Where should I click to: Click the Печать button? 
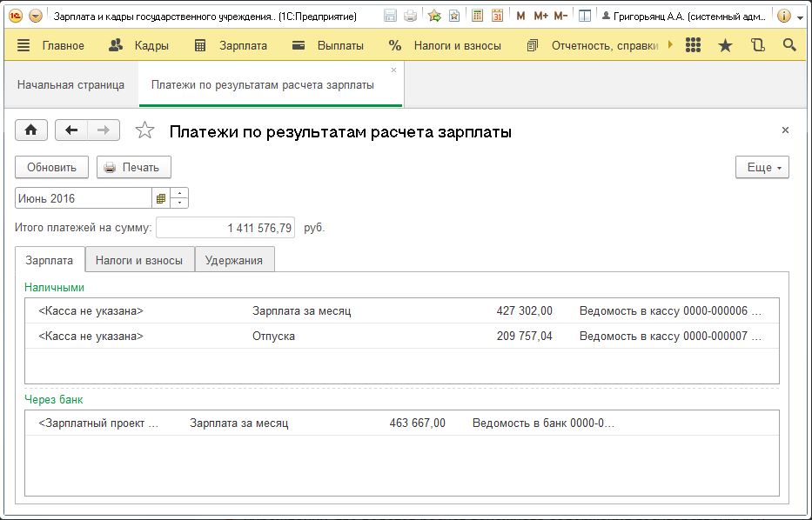click(133, 168)
